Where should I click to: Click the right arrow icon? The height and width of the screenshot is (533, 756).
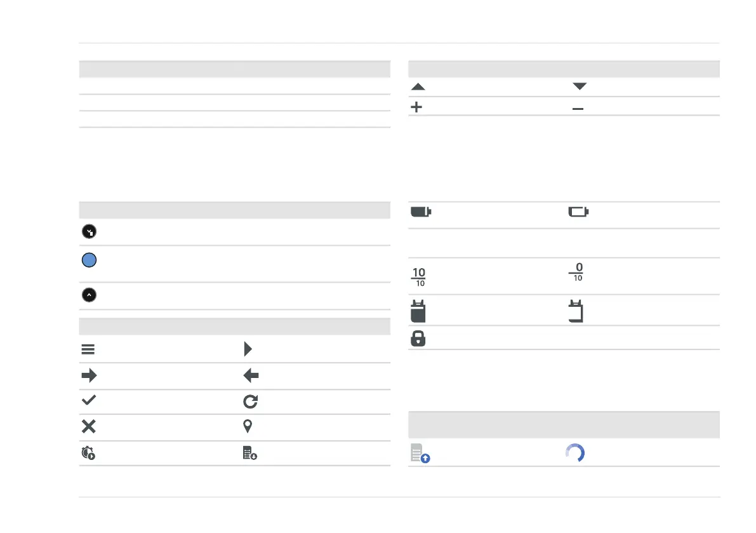click(x=90, y=375)
